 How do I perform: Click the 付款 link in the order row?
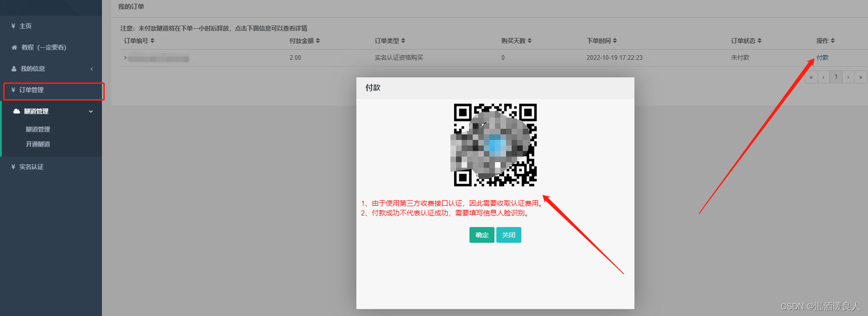pos(822,57)
